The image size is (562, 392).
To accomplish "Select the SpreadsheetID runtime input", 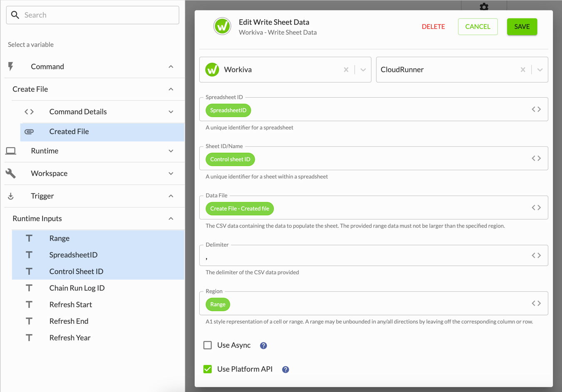I will [98, 255].
